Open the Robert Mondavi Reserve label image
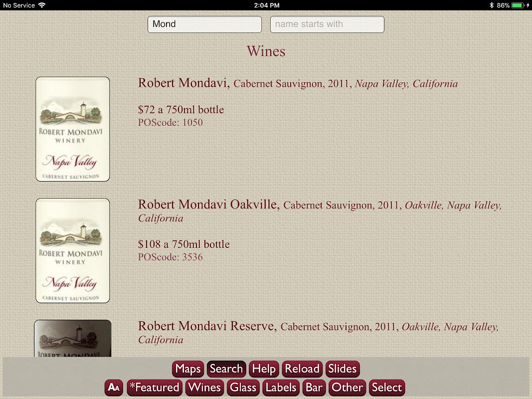 [73, 338]
